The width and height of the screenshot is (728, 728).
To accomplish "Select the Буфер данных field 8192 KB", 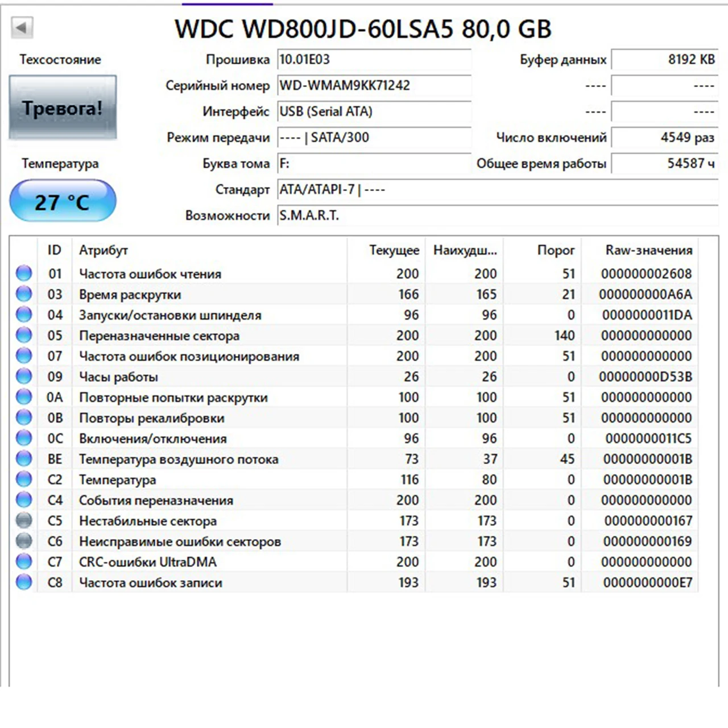I will (x=664, y=60).
